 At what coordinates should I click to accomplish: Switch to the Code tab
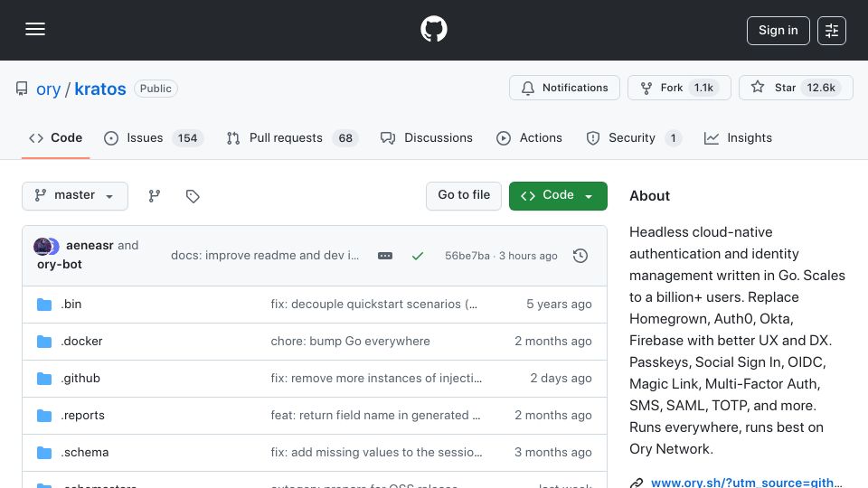point(55,137)
